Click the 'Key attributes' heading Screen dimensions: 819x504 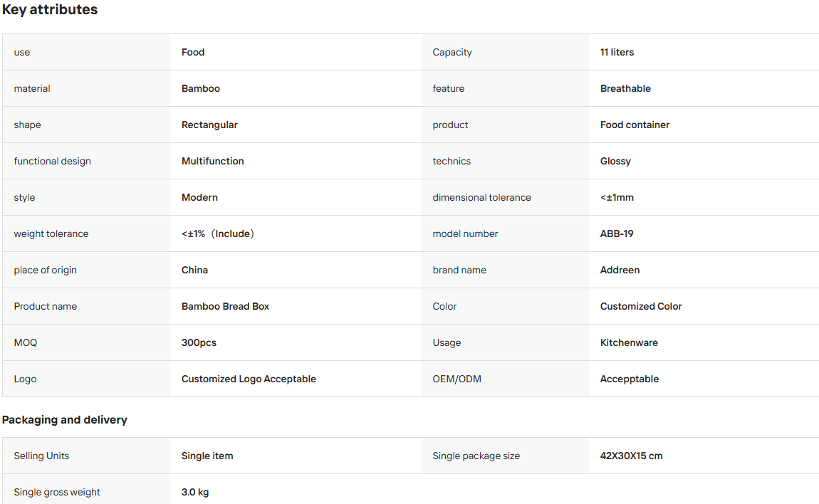pyautogui.click(x=50, y=10)
